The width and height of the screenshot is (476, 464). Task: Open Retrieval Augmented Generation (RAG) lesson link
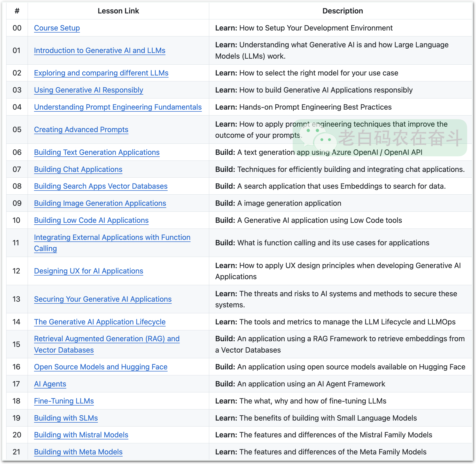point(107,344)
